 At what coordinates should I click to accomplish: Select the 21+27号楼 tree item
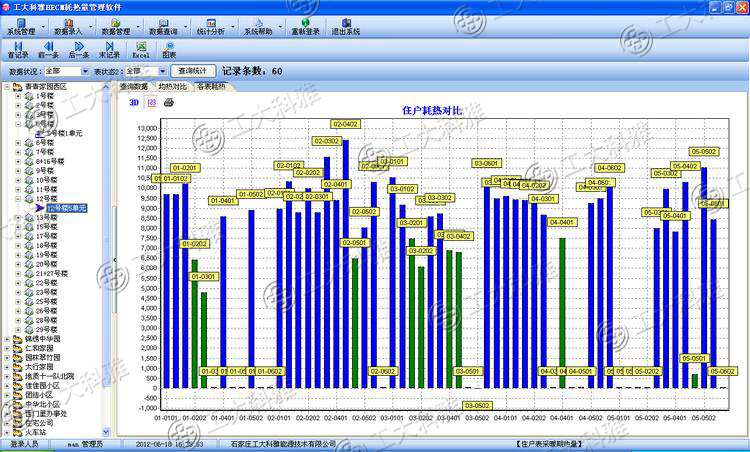(x=52, y=274)
